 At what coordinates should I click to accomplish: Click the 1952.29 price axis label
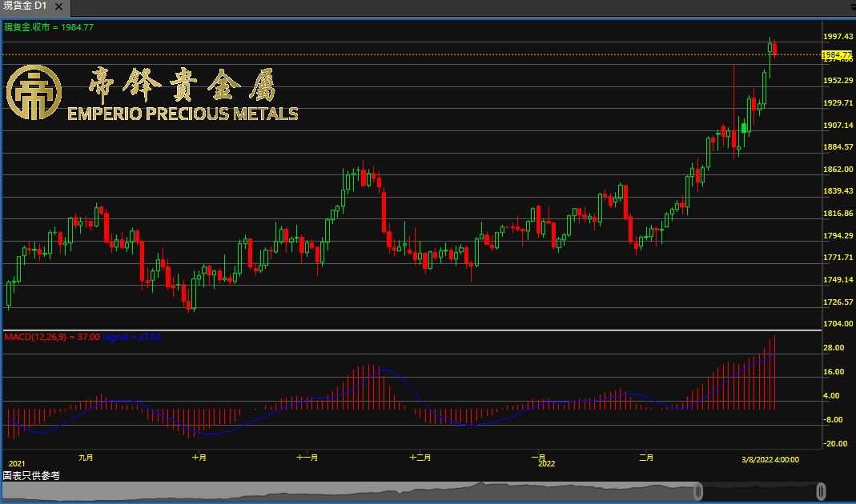(x=838, y=81)
